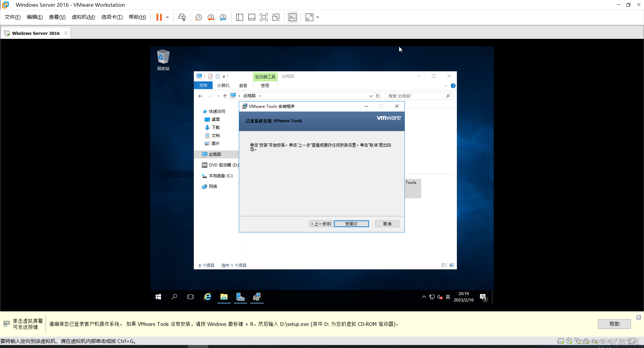The height and width of the screenshot is (348, 644).
Task: Click the stretch guest display icon
Action: click(x=309, y=17)
